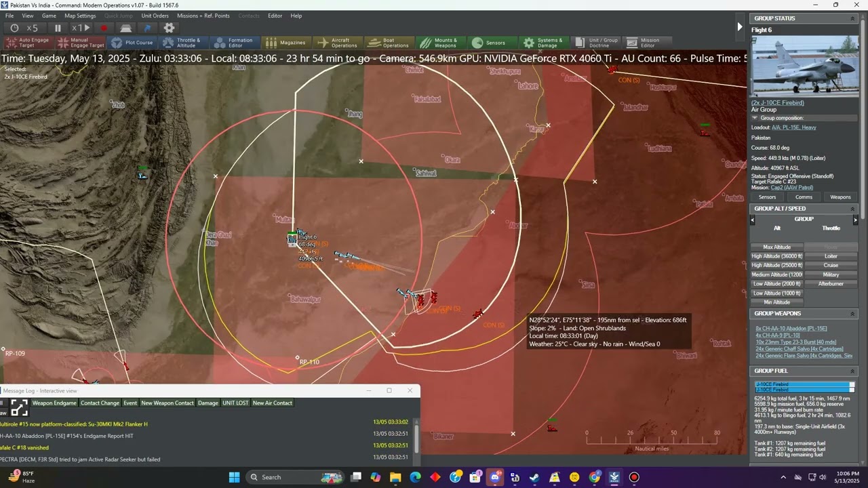Click Manual Engage Target button

80,43
